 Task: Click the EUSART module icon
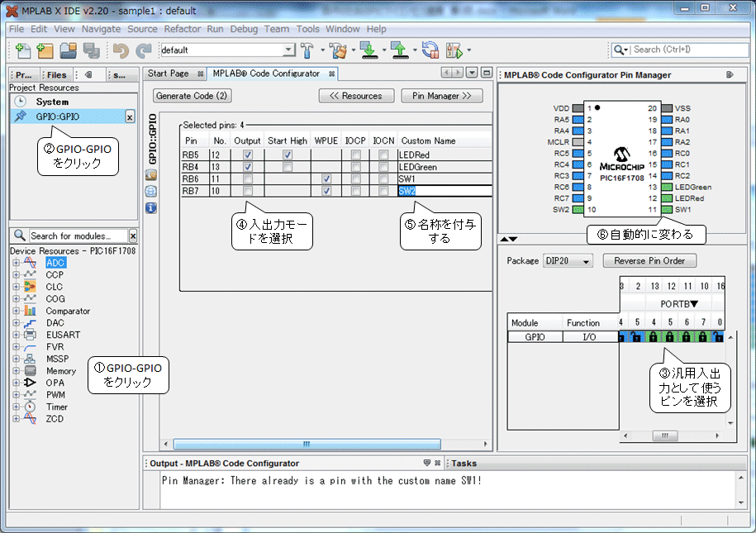pos(30,335)
